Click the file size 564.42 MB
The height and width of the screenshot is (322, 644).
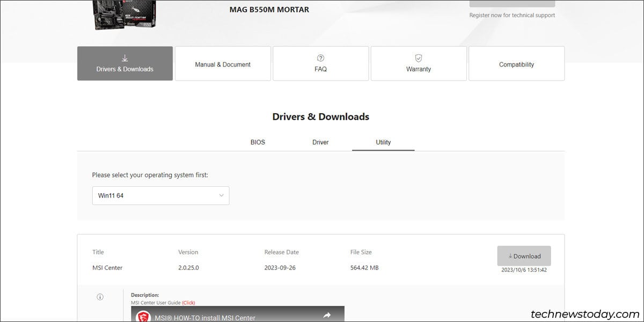[x=364, y=267]
